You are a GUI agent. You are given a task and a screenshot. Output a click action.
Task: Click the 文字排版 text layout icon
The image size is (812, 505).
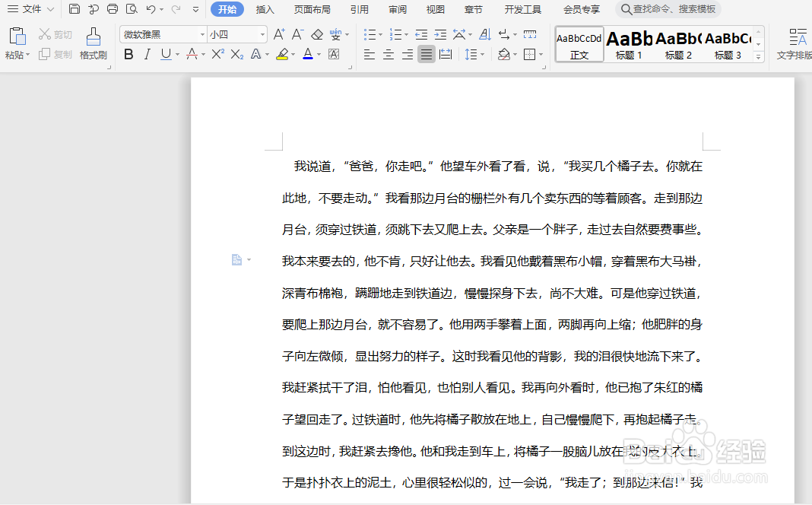[x=795, y=43]
